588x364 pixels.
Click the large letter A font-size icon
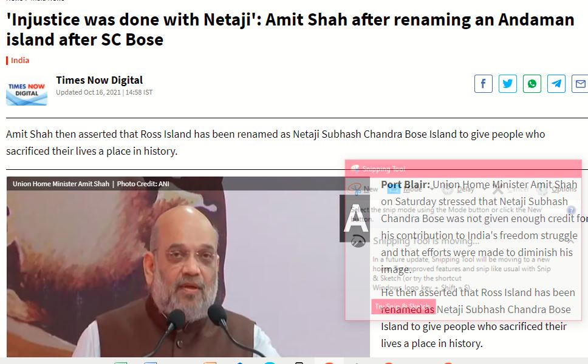pyautogui.click(x=354, y=218)
